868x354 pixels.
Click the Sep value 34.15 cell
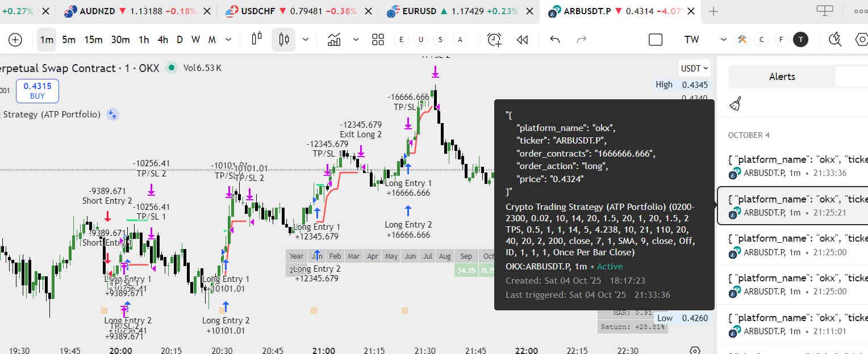(x=466, y=271)
